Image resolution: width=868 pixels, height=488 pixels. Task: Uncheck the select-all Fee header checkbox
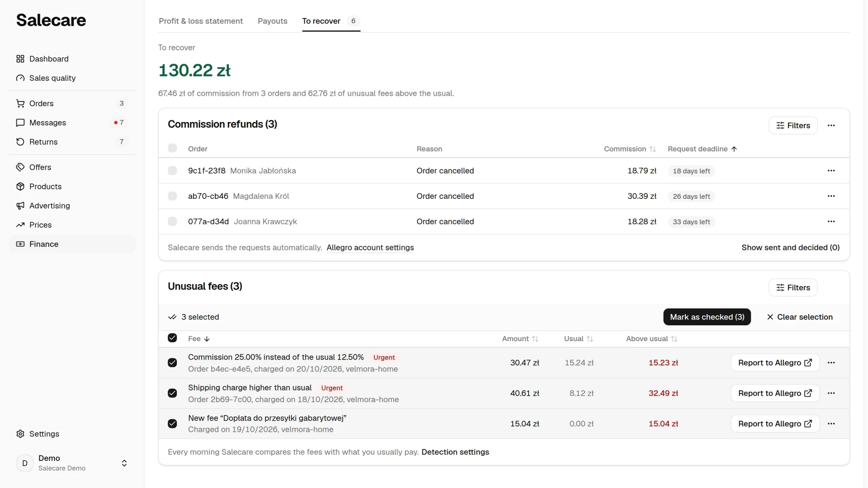click(172, 338)
